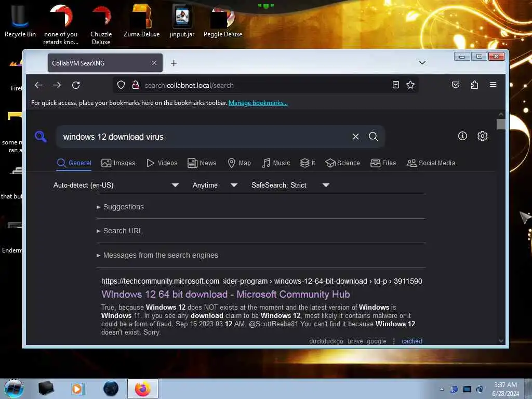
Task: Open the Pocket save icon
Action: [456, 85]
